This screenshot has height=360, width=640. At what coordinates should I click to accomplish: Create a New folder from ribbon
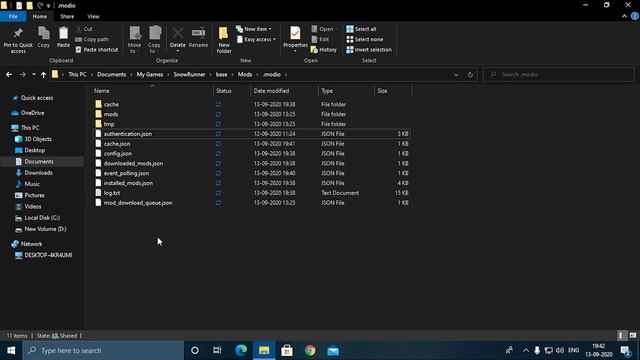224,40
